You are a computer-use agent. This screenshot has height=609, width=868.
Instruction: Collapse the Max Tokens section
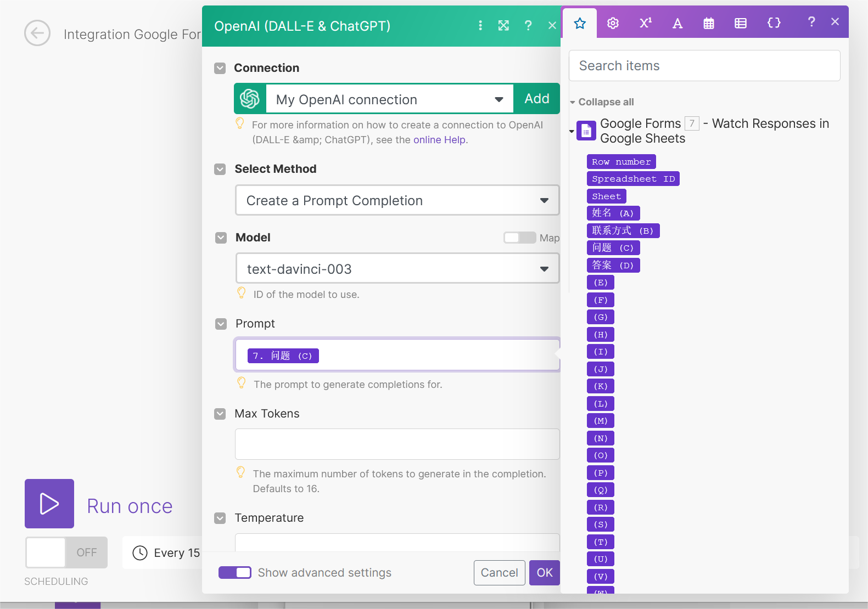click(220, 414)
